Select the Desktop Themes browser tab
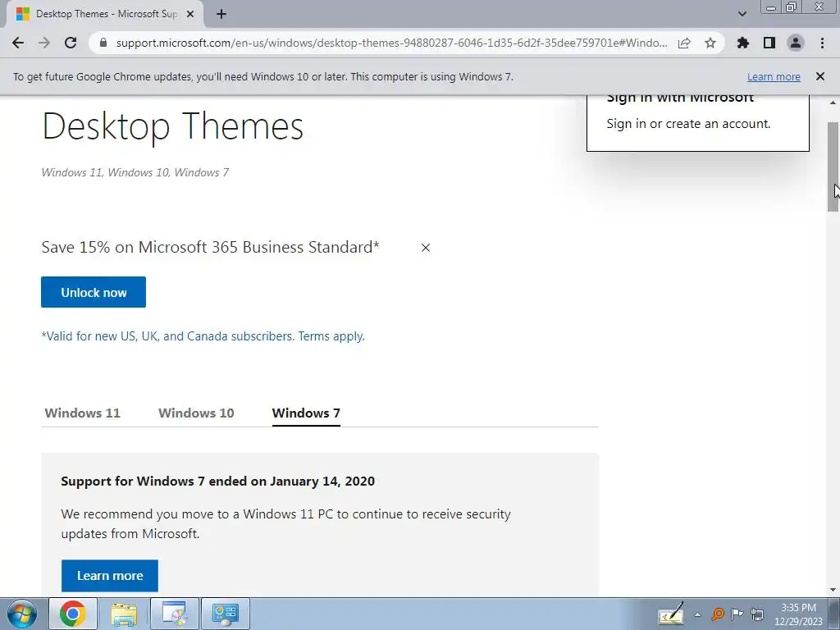 point(106,15)
